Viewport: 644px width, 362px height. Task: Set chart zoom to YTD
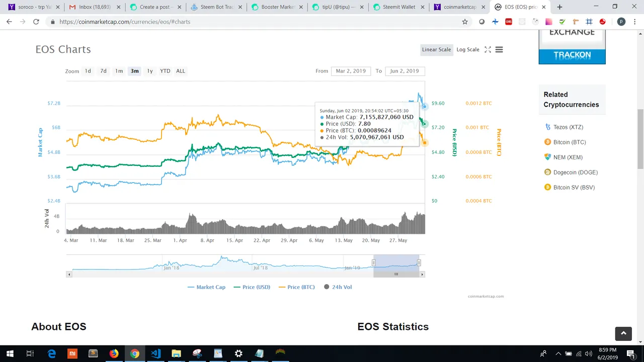coord(165,71)
